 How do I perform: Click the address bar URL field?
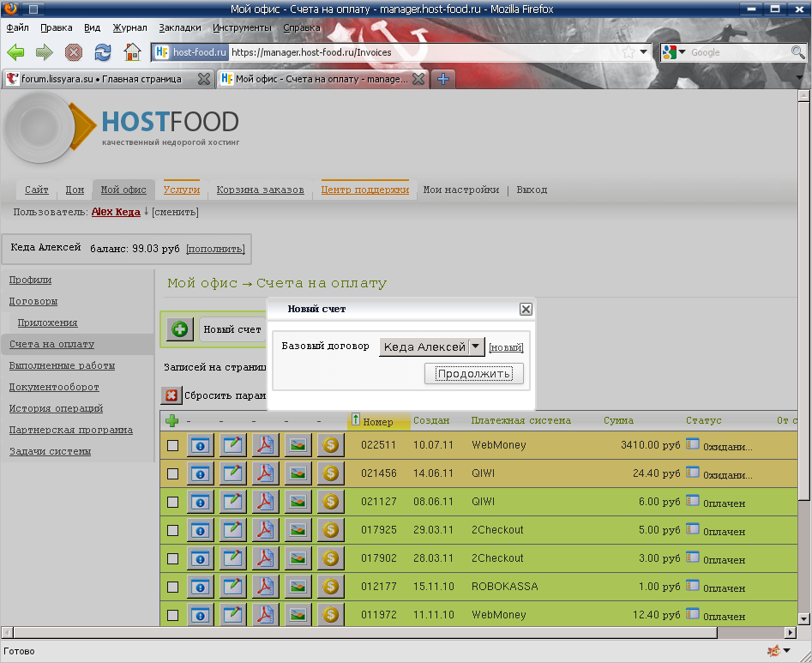tap(424, 51)
